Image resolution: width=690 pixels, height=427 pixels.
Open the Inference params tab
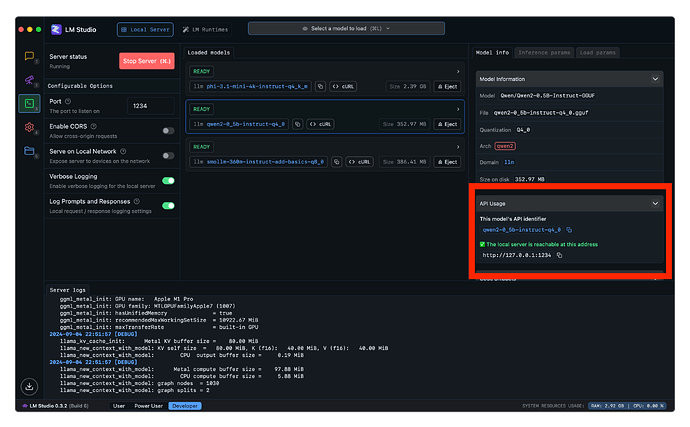544,53
